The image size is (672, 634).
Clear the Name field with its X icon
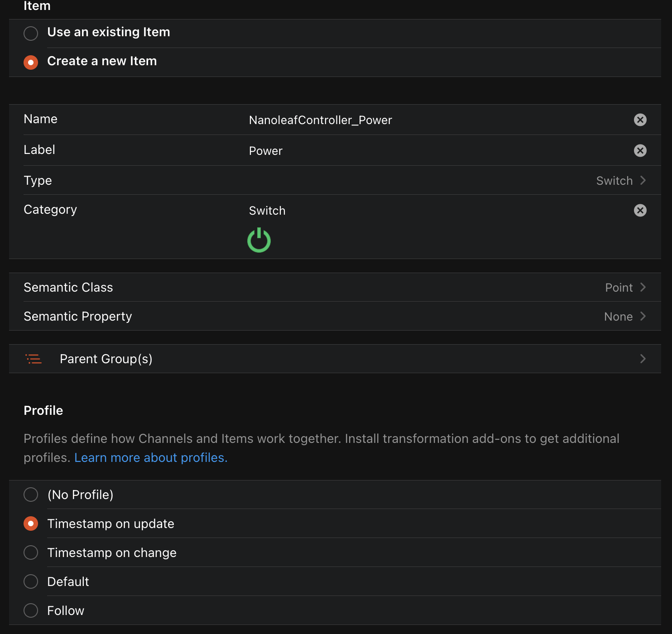tap(640, 120)
